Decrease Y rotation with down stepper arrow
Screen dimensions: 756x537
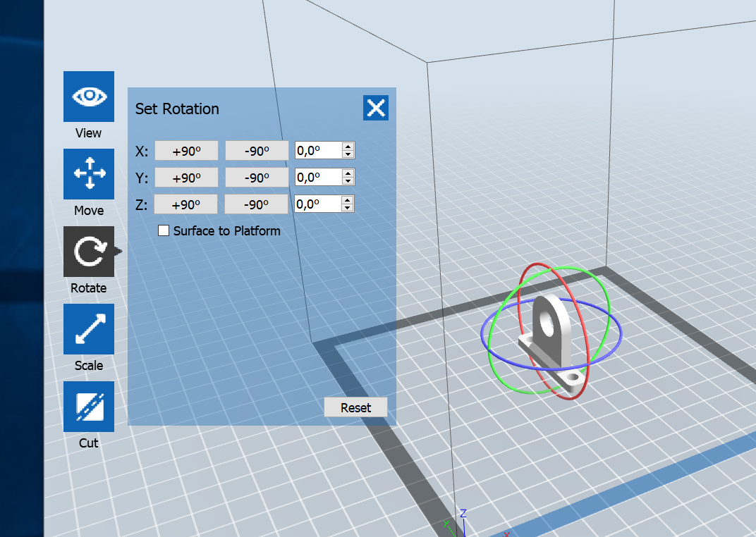[348, 181]
